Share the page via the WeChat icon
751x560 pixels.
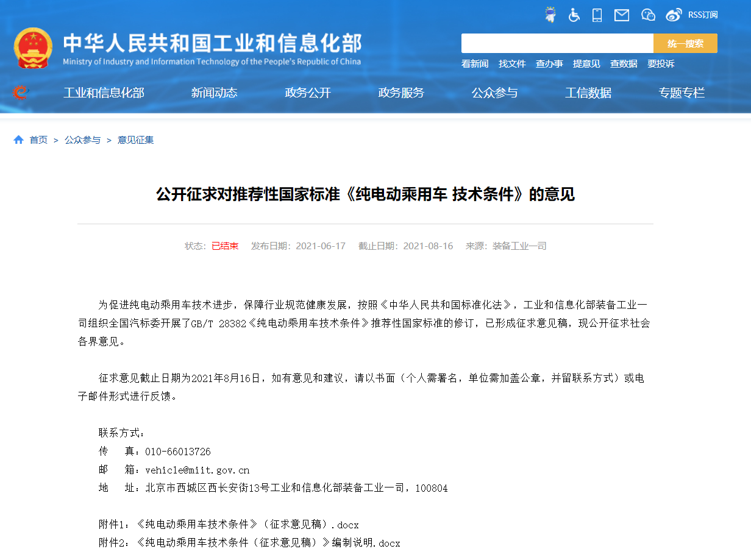(647, 15)
